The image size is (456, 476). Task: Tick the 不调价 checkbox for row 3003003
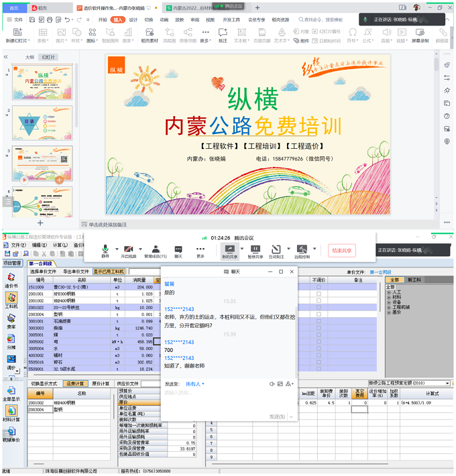[x=319, y=328]
